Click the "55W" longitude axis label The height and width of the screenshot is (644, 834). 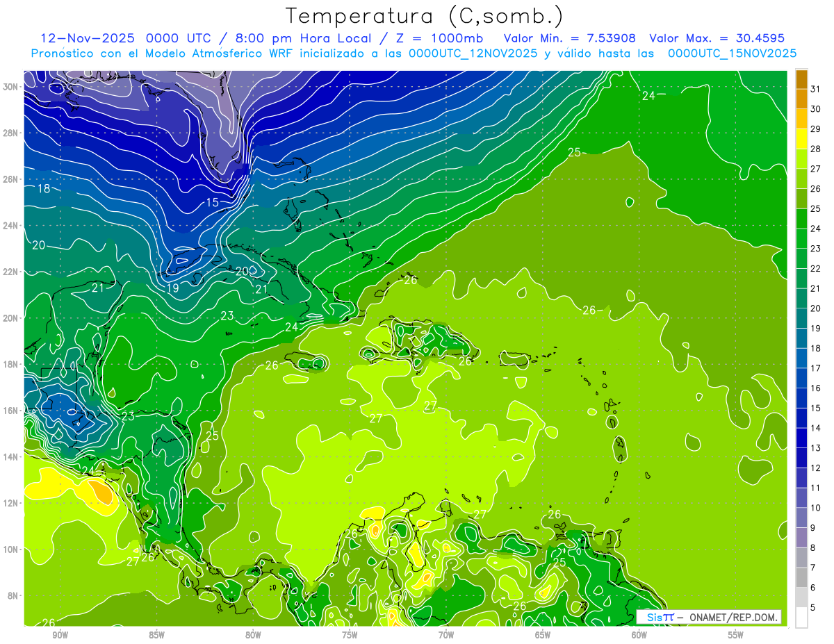tap(736, 634)
